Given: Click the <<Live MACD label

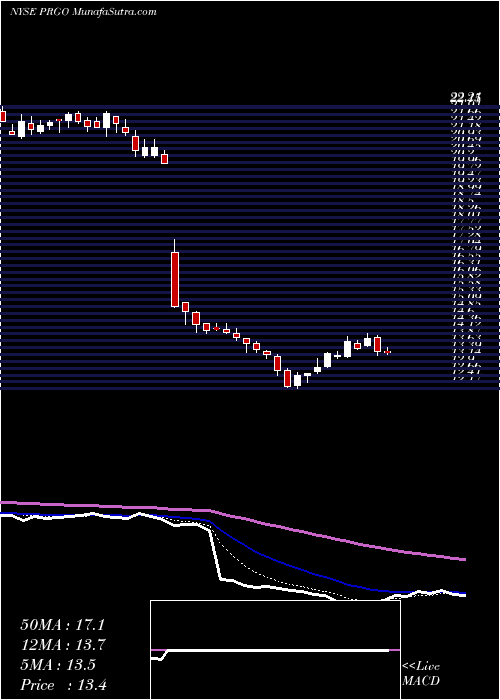Looking at the screenshot, I should coord(421,674).
